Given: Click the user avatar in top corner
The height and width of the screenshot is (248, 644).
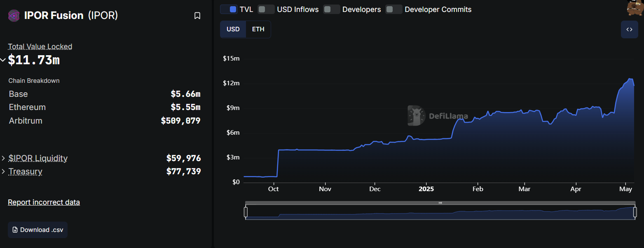Looking at the screenshot, I should (x=635, y=7).
